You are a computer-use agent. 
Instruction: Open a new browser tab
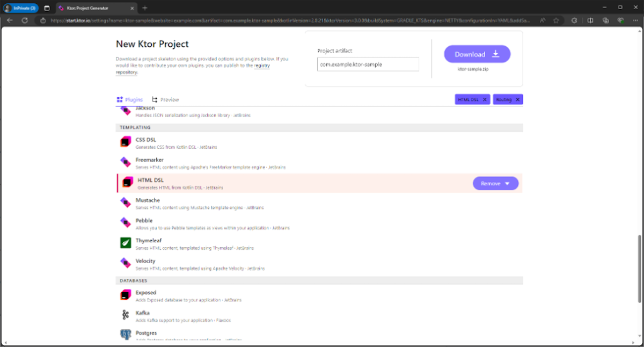pos(145,8)
